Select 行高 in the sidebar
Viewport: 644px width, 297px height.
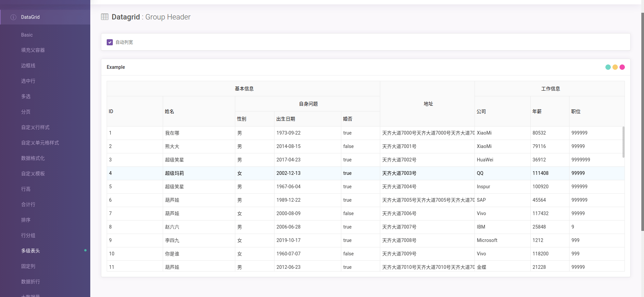click(x=26, y=189)
